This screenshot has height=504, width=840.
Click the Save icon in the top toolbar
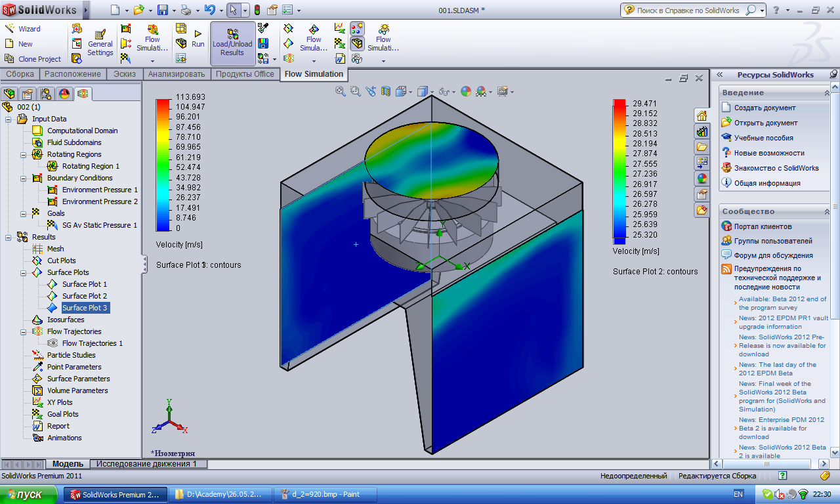[x=162, y=10]
